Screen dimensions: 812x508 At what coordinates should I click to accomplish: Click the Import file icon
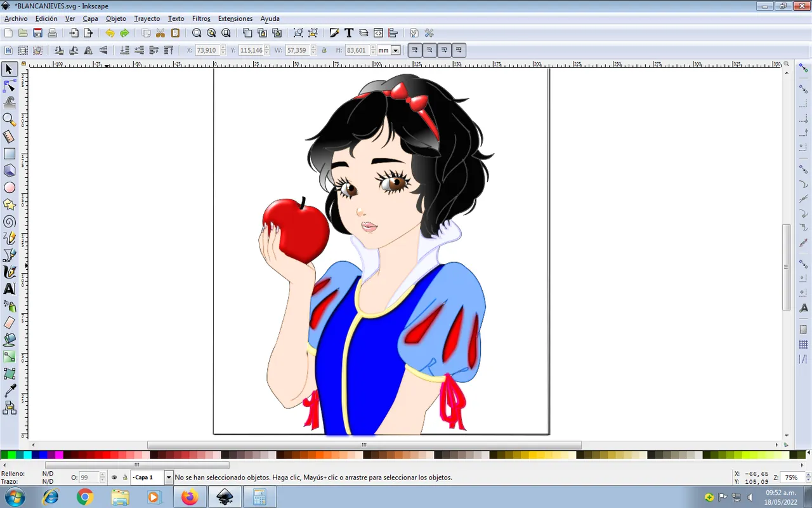click(74, 33)
